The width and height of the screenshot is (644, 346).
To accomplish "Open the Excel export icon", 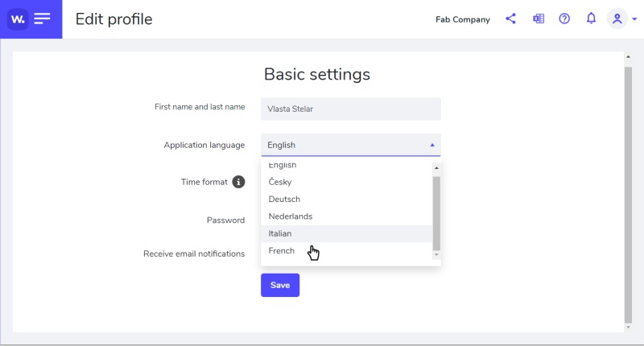I will tap(539, 19).
